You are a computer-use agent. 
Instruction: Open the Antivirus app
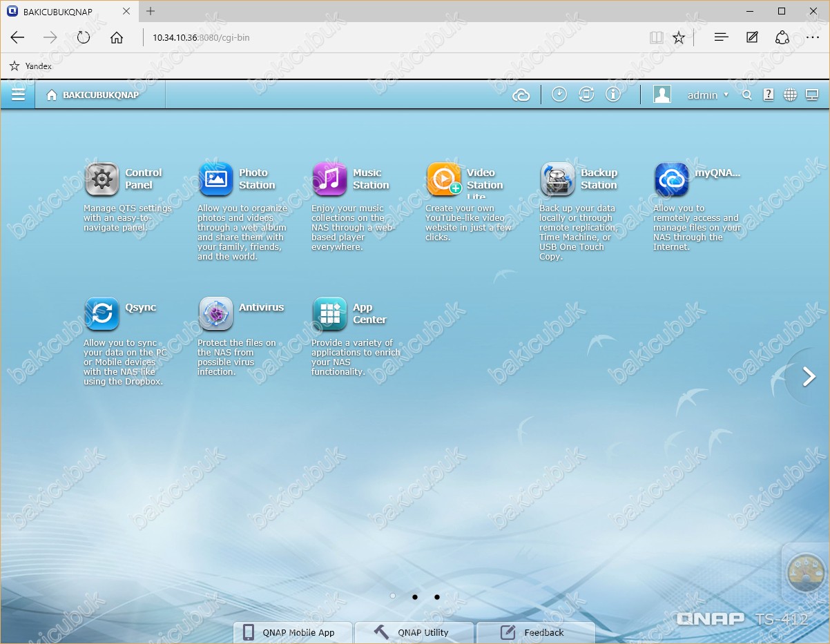[215, 314]
